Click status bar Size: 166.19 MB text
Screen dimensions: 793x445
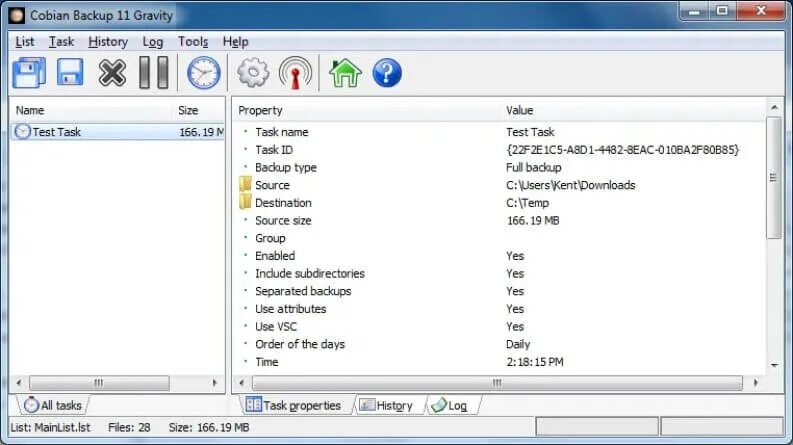[x=209, y=427]
